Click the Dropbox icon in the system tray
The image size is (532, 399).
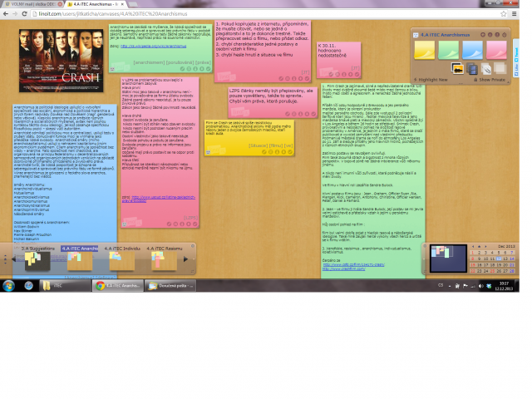[x=489, y=286]
